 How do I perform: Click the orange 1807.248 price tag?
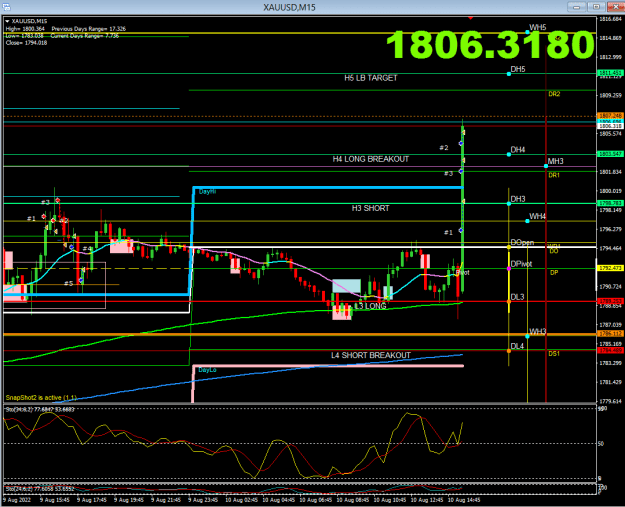tap(610, 116)
